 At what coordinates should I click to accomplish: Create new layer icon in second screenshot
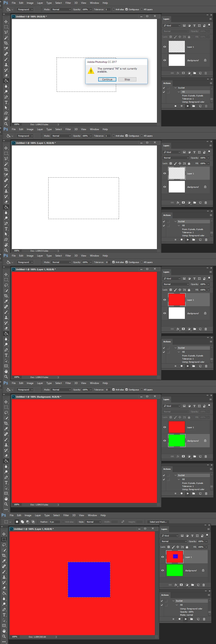point(200,202)
